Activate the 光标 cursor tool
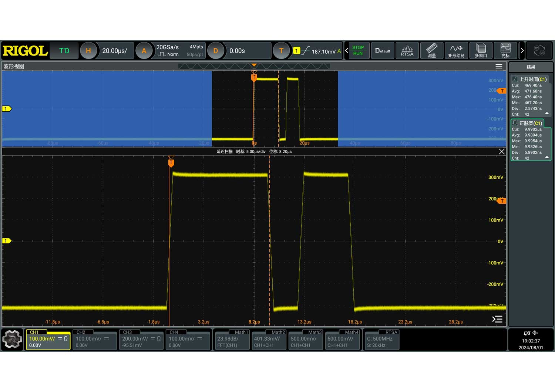This screenshot has width=555, height=392. 505,51
